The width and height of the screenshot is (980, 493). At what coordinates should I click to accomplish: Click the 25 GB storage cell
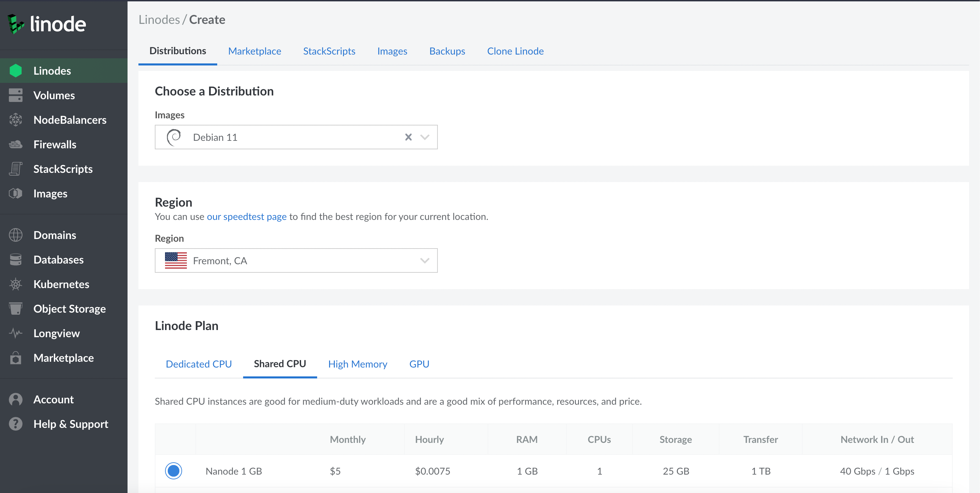[x=675, y=471]
